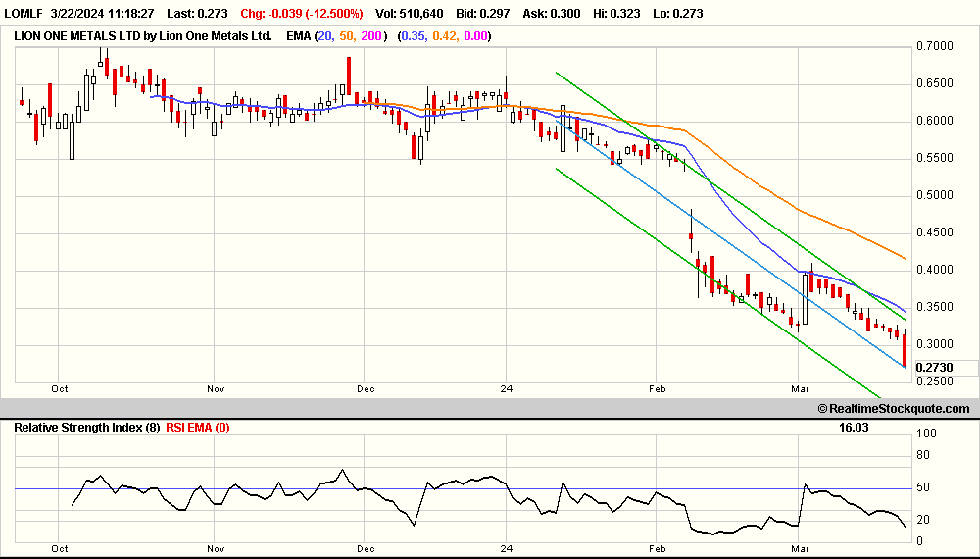Click the RSI value 16.03
Image resolution: width=980 pixels, height=559 pixels.
[854, 428]
